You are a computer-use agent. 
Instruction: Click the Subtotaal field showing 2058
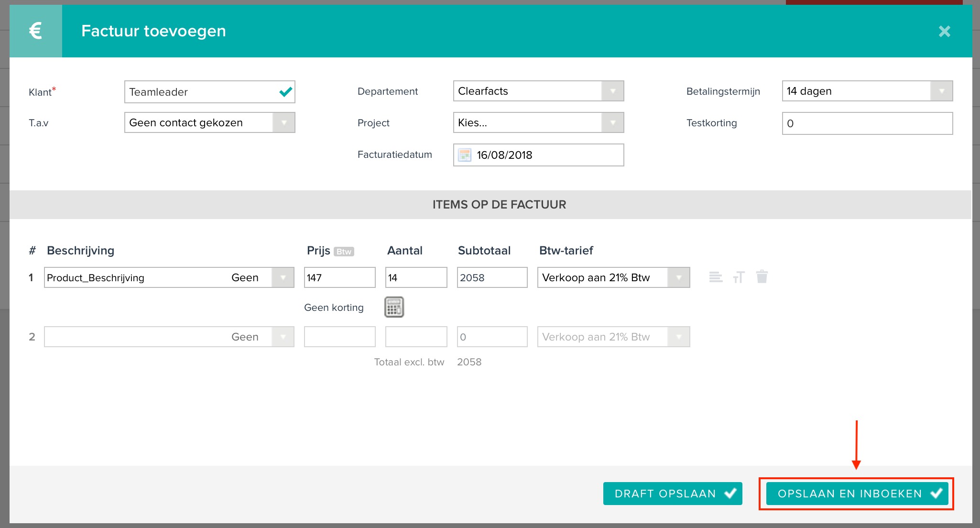coord(492,277)
